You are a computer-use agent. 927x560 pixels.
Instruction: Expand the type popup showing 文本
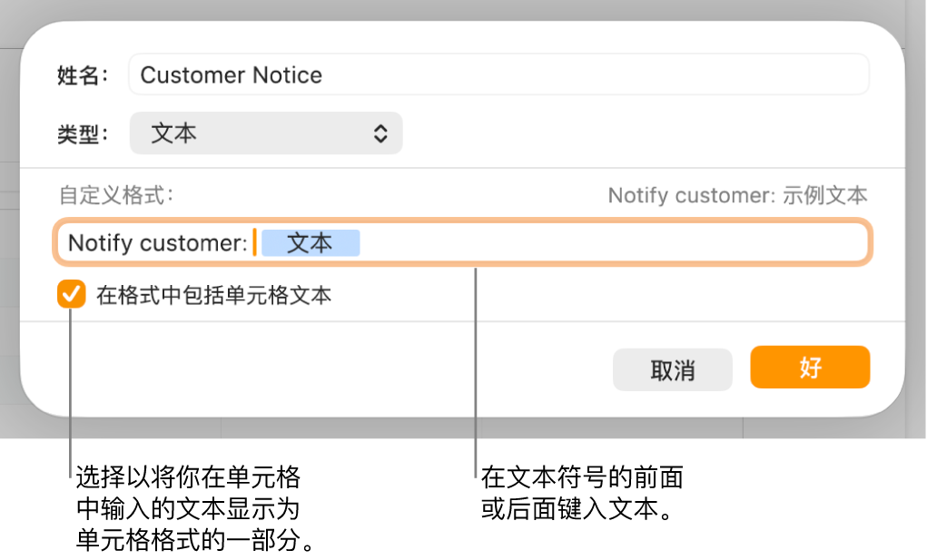tap(265, 133)
